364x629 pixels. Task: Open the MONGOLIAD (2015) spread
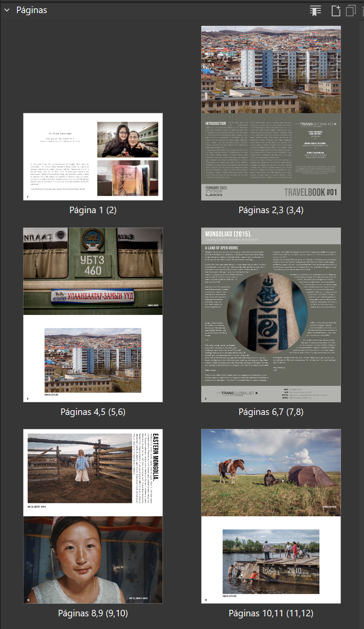271,313
